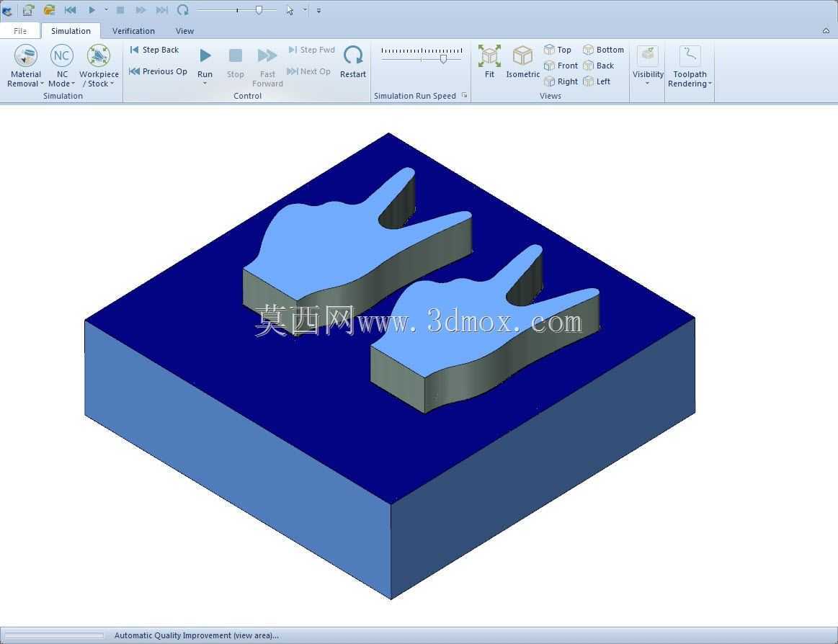This screenshot has width=838, height=644.
Task: Select the Top view
Action: (558, 50)
